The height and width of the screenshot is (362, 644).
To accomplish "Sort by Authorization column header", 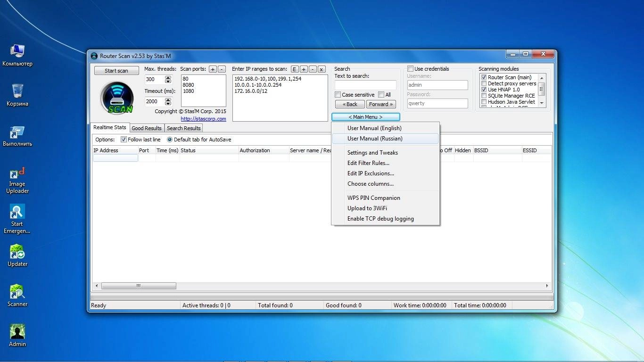I will point(264,150).
